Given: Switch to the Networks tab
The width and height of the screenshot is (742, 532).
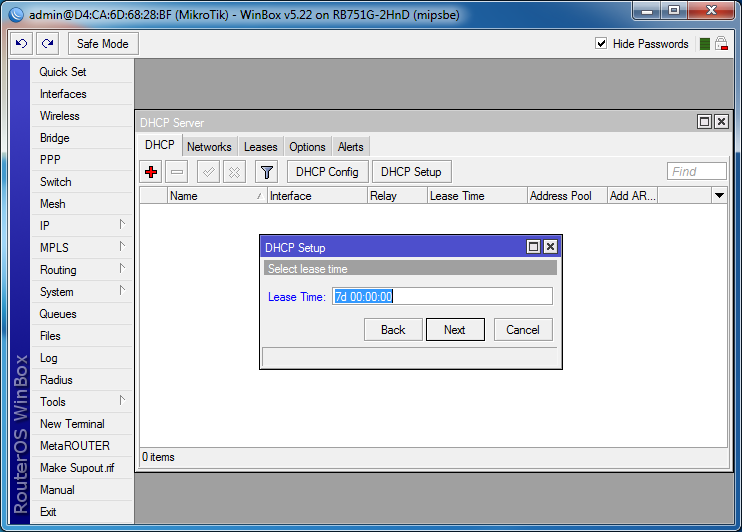Looking at the screenshot, I should point(209,147).
